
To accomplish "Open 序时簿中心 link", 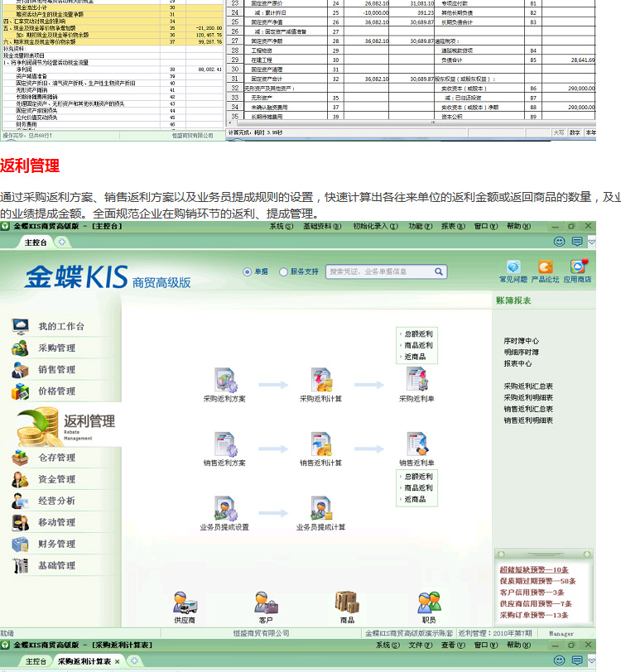I will [521, 341].
